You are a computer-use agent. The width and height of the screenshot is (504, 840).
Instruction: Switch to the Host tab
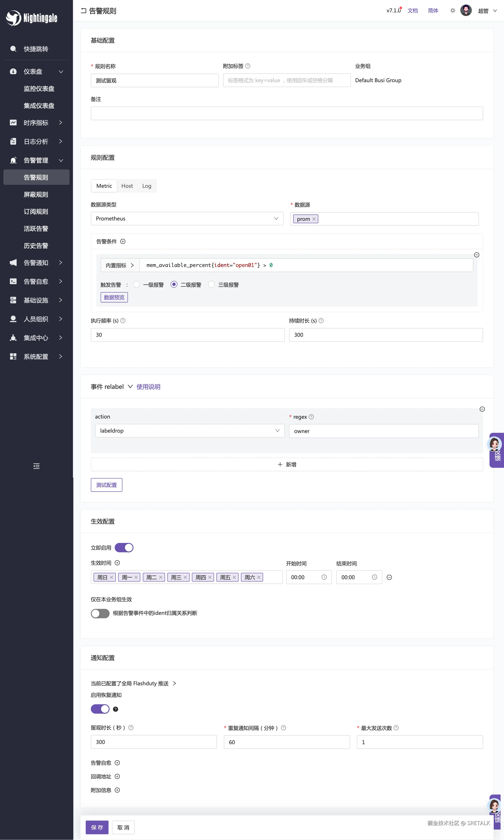click(127, 186)
